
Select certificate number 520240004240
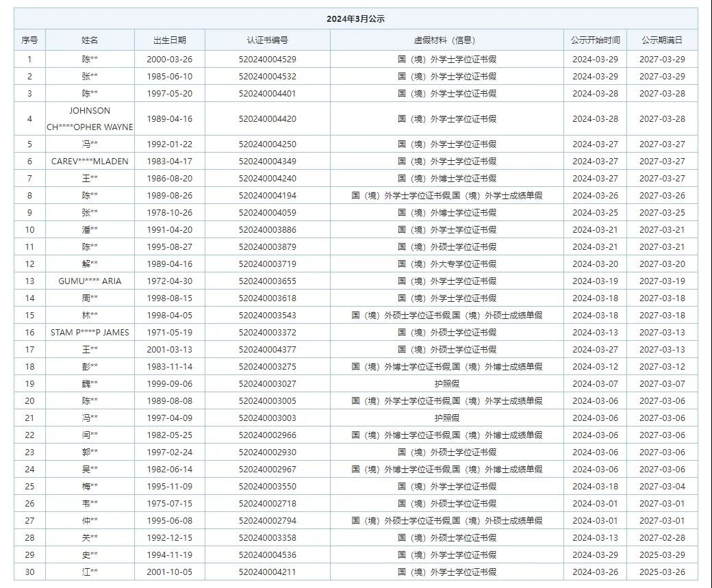click(268, 179)
